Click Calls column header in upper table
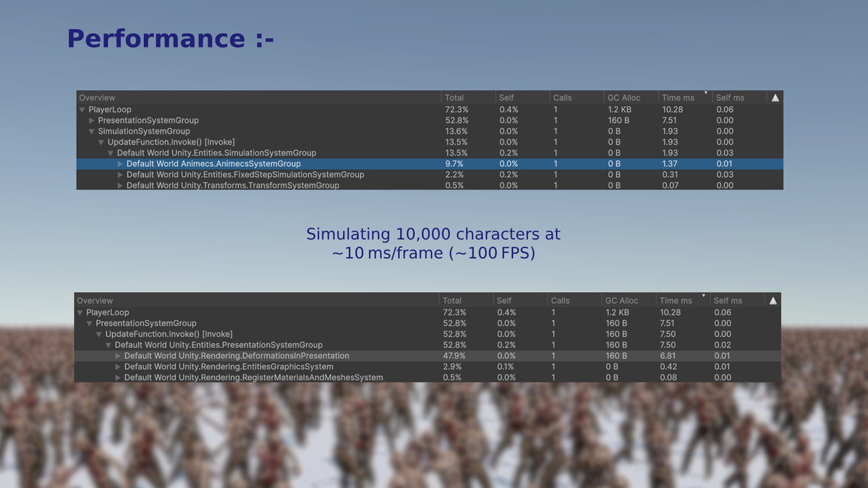868x488 pixels. pos(562,98)
